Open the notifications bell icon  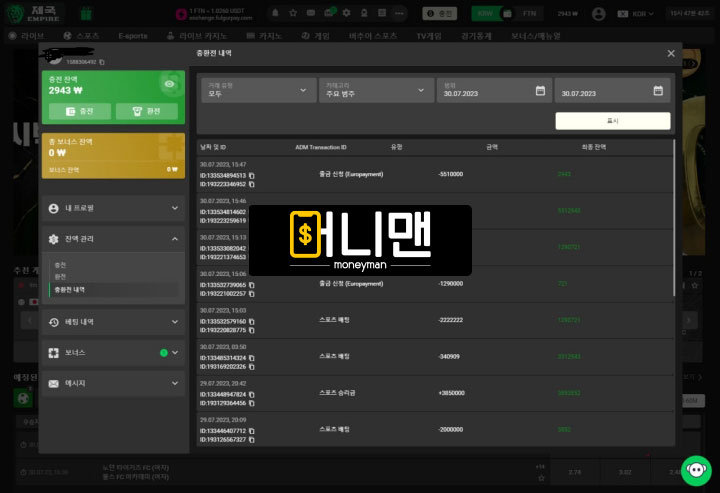[x=275, y=13]
